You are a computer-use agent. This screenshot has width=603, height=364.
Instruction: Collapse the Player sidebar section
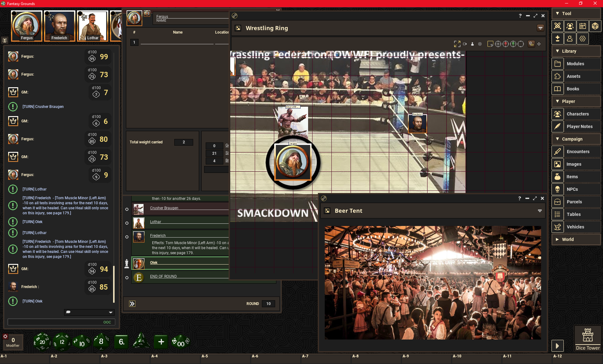[576, 101]
